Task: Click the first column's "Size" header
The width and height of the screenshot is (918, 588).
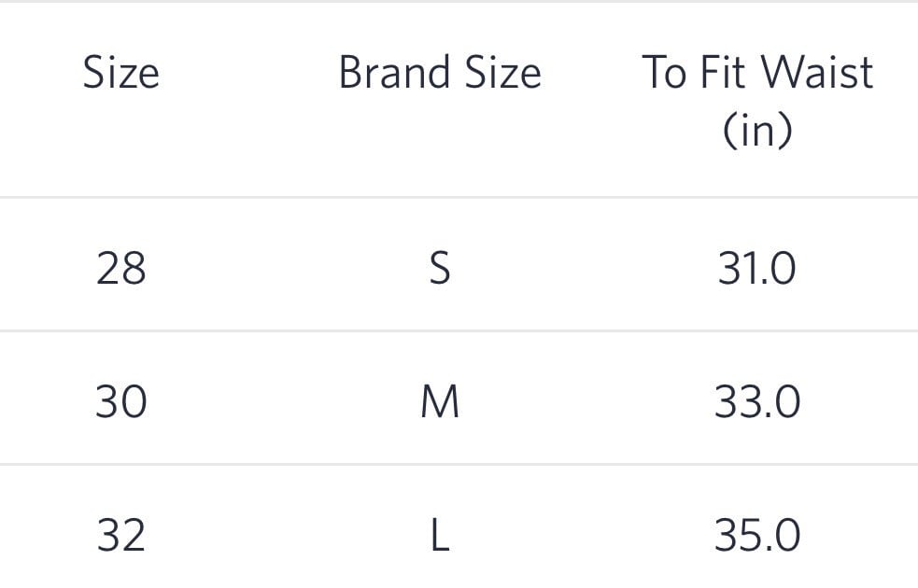Action: [x=121, y=73]
